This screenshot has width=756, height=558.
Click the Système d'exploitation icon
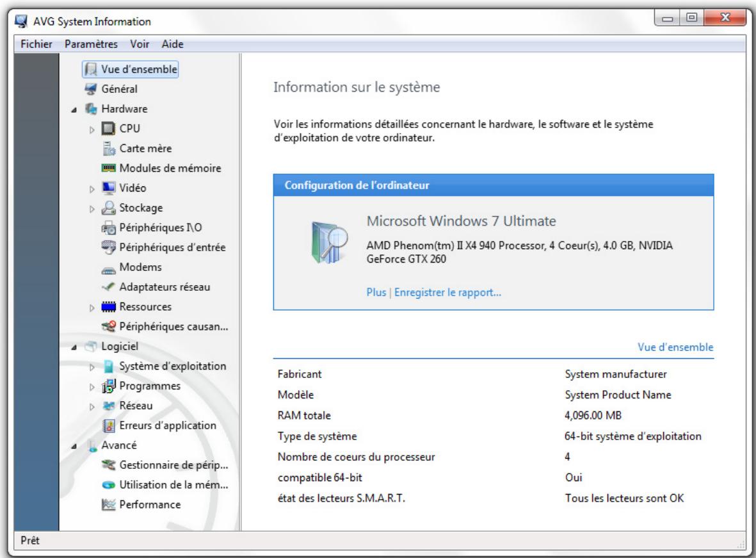pos(109,366)
